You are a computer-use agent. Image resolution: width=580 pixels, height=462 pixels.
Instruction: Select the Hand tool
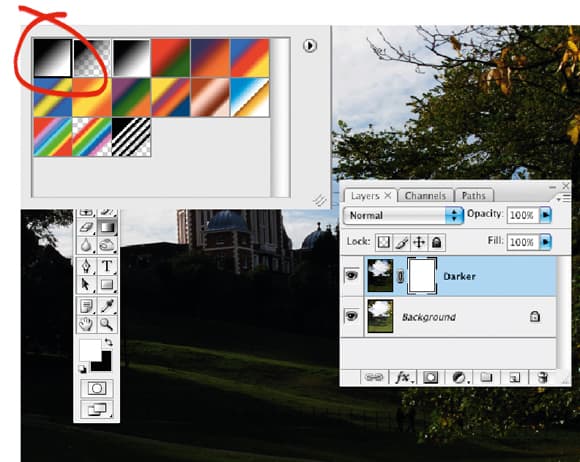(x=86, y=324)
